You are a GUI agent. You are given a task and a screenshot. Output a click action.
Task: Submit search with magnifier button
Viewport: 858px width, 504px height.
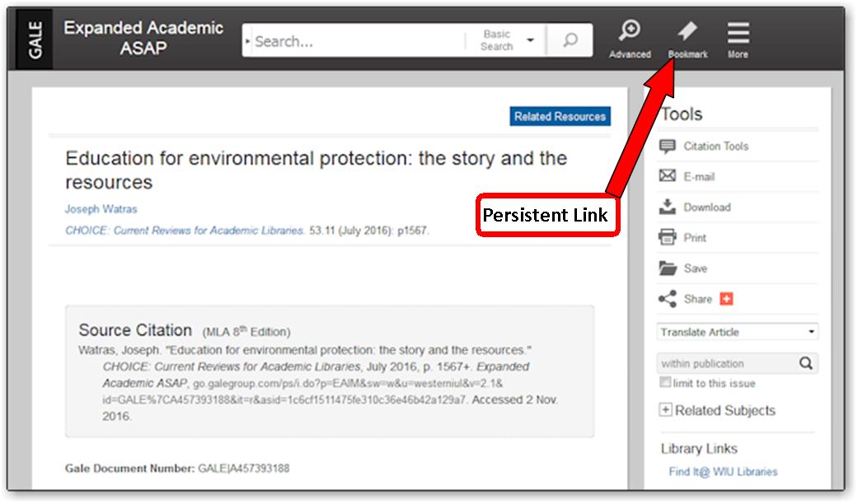click(570, 40)
